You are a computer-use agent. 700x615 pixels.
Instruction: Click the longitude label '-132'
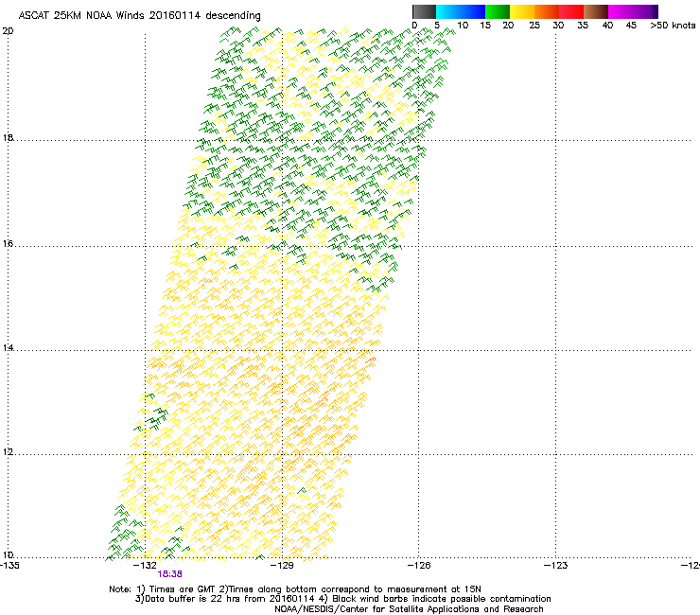pos(145,566)
